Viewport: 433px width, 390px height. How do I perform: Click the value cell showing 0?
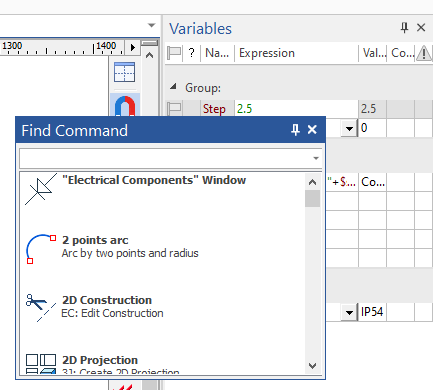pyautogui.click(x=372, y=128)
